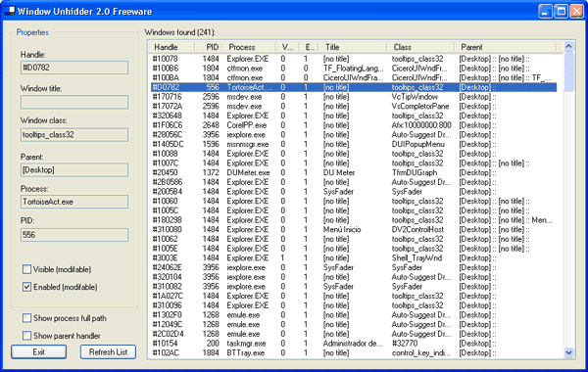This screenshot has height=372, width=588.
Task: Sort list by Process column header
Action: pos(250,47)
